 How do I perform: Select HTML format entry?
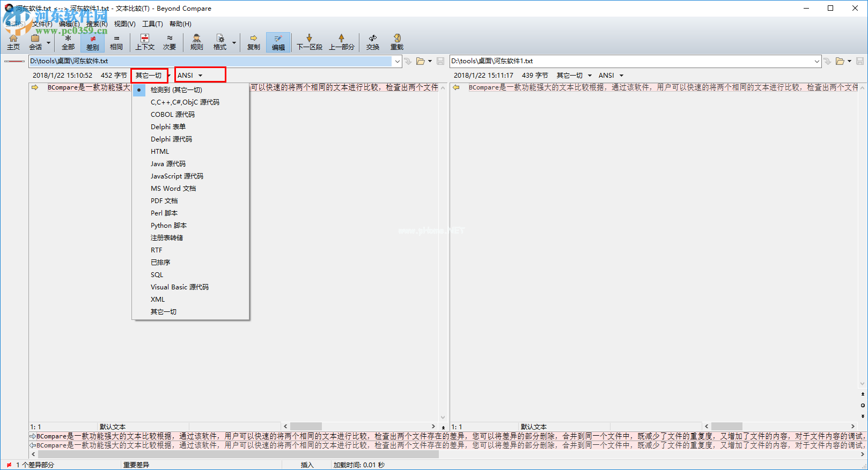(190, 152)
